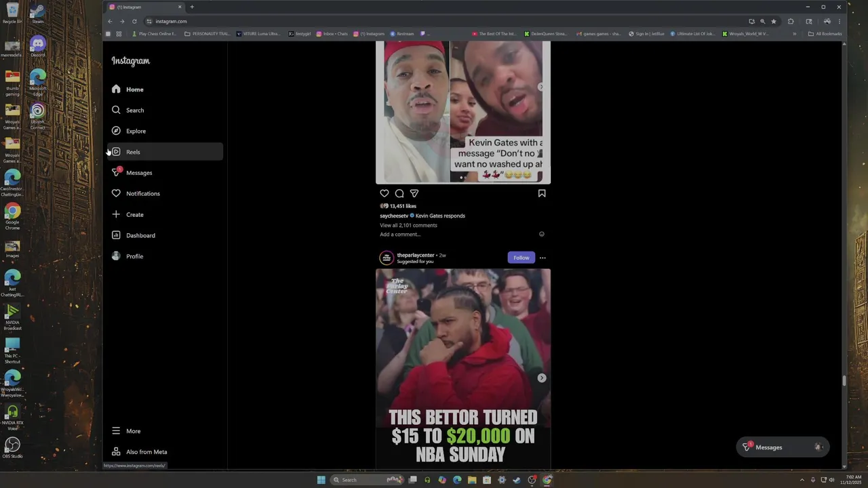This screenshot has height=488, width=868.
Task: Open Steam from the taskbar
Action: point(517,480)
